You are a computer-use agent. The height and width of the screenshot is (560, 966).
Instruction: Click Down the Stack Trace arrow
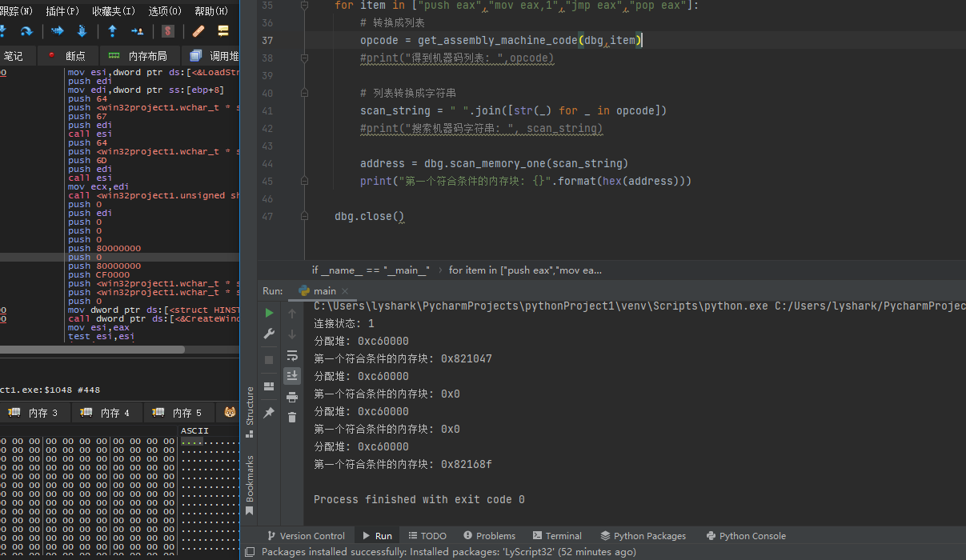[x=292, y=334]
